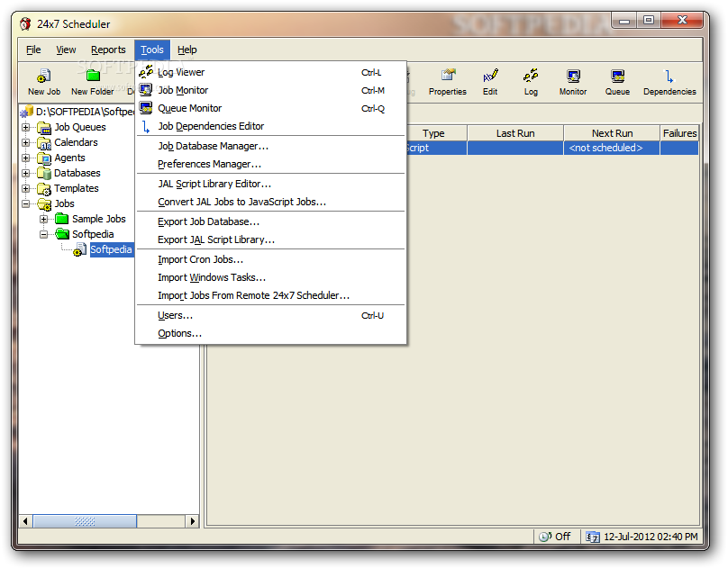This screenshot has width=728, height=569.
Task: Expand the Calendars tree node
Action: [25, 142]
